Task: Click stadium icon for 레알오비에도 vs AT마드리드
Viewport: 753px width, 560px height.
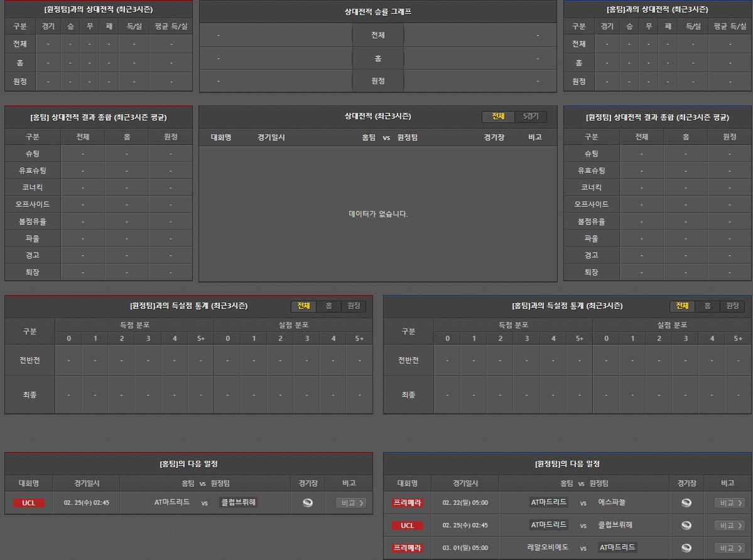Action: pos(686,547)
